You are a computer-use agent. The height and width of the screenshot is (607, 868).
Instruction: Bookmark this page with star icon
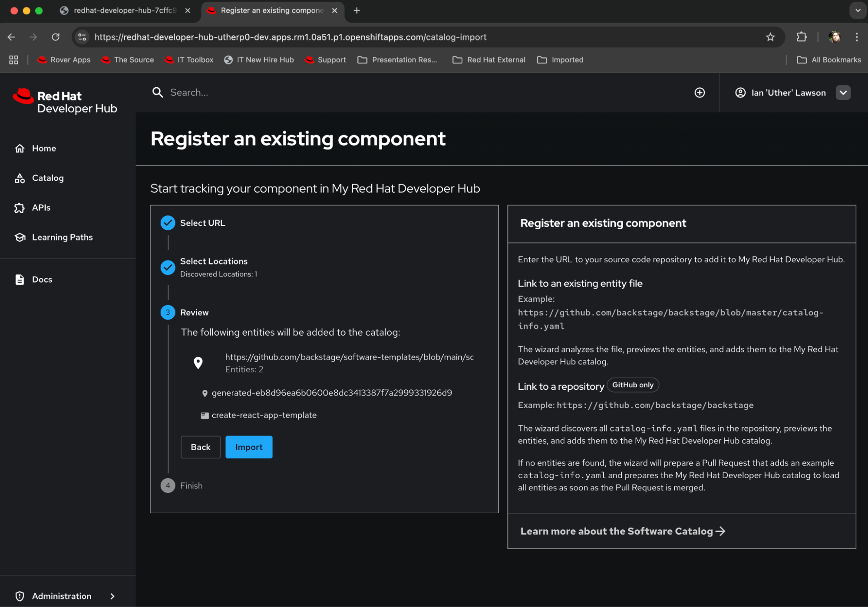point(770,37)
